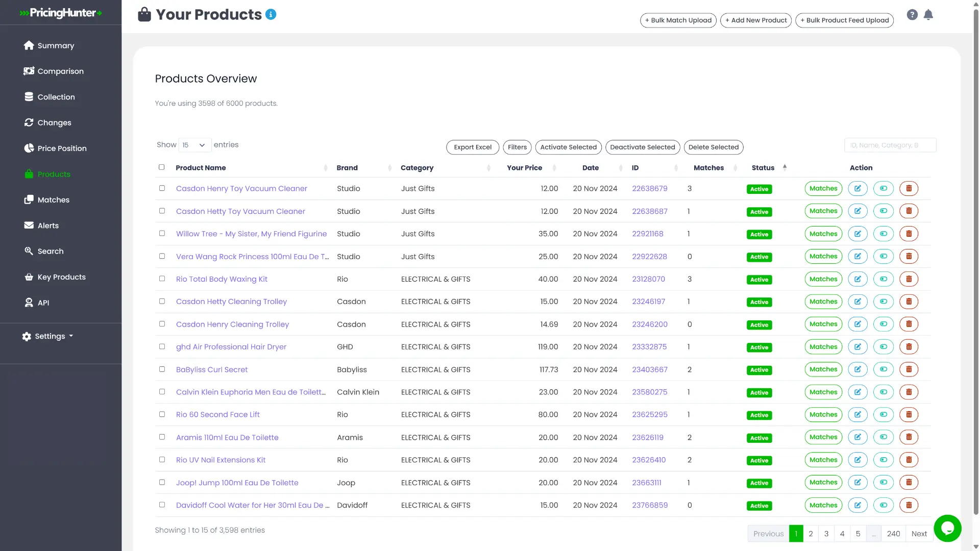
Task: Sort table by Your Price column
Action: 524,168
